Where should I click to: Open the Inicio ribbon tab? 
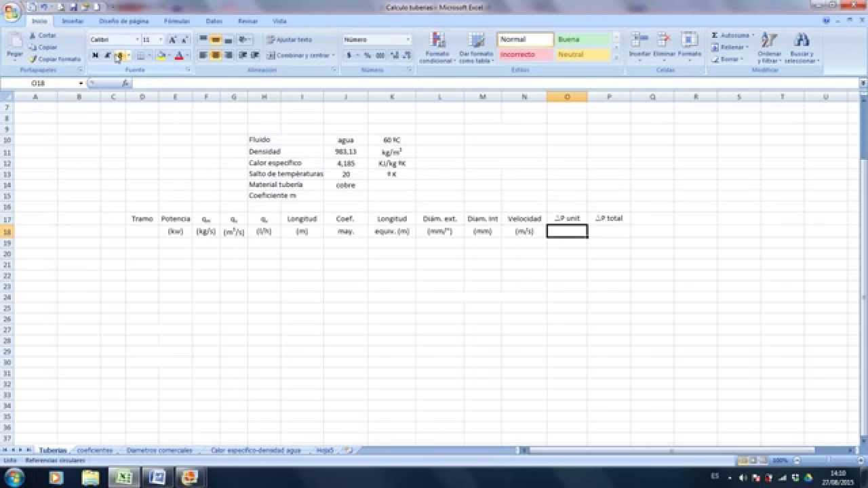(39, 21)
